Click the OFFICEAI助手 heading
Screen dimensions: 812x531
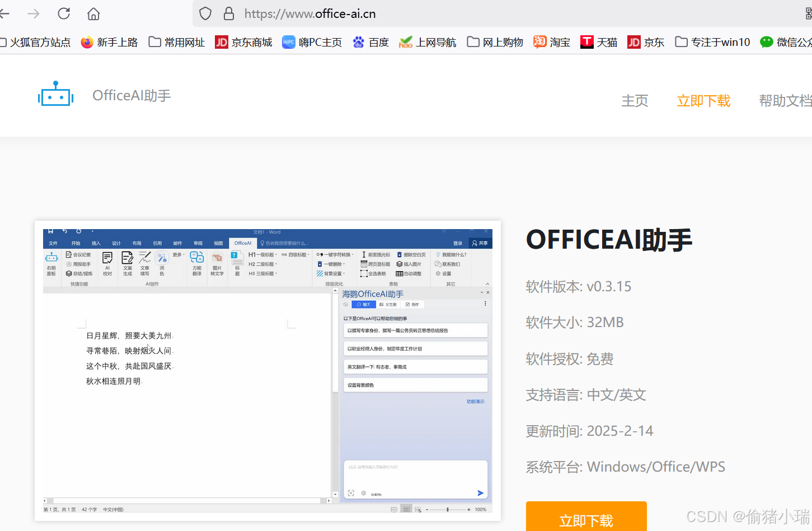coord(609,240)
